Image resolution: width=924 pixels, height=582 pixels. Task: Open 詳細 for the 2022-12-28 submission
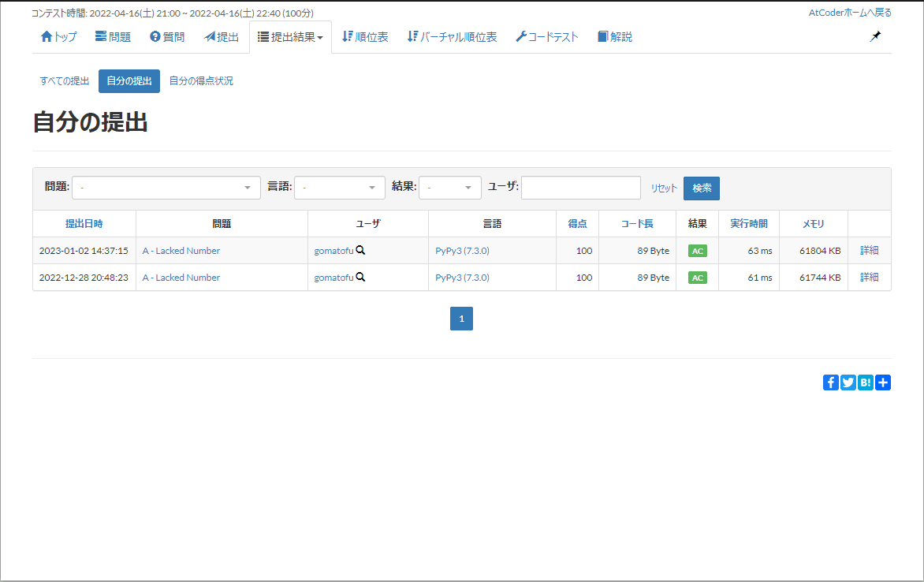point(869,277)
